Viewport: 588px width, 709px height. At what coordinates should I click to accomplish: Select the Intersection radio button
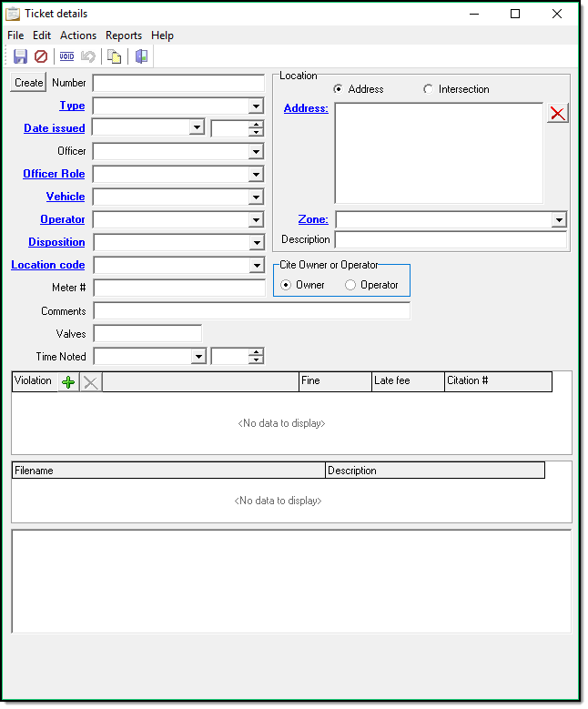click(429, 89)
